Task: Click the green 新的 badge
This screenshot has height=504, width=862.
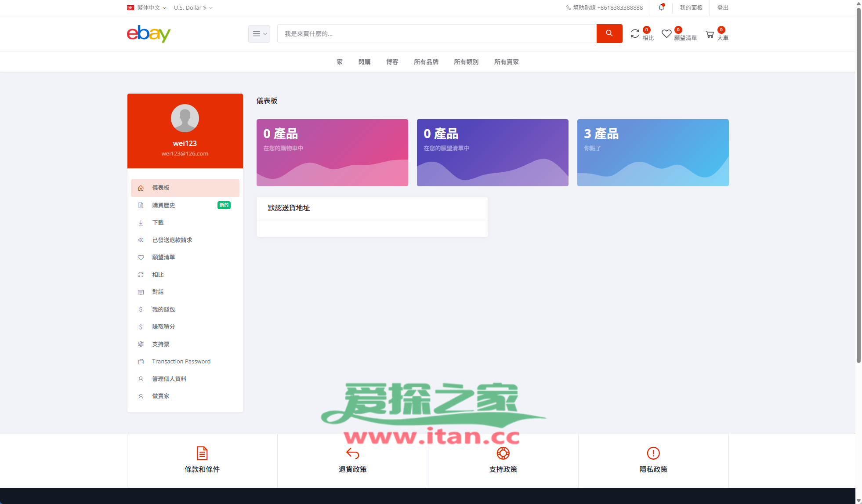Action: pyautogui.click(x=224, y=205)
